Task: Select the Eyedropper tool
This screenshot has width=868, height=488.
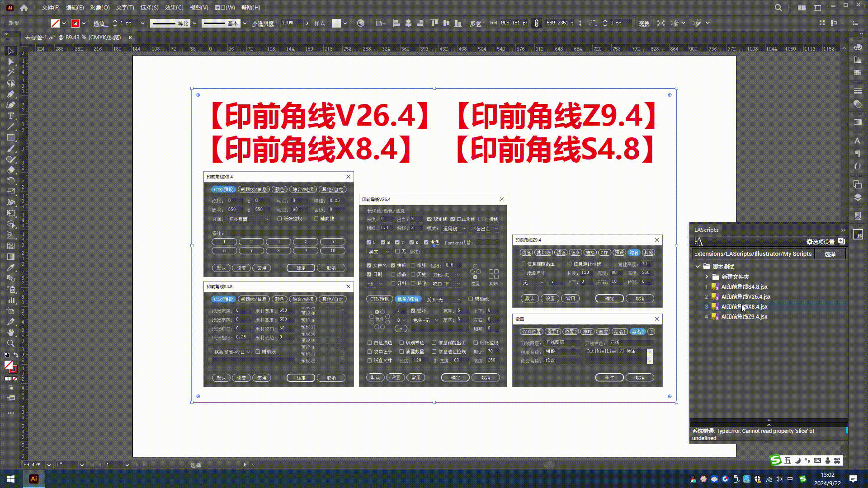Action: [11, 267]
